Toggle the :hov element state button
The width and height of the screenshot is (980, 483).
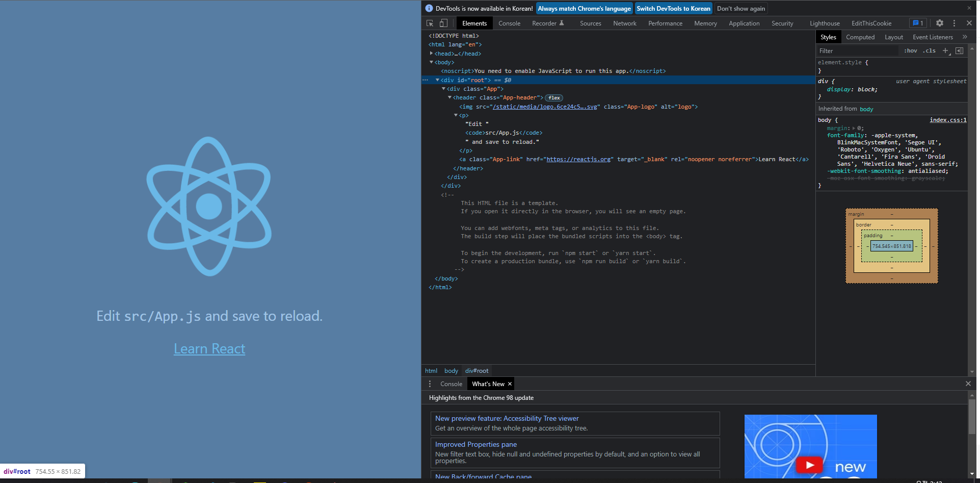coord(911,50)
